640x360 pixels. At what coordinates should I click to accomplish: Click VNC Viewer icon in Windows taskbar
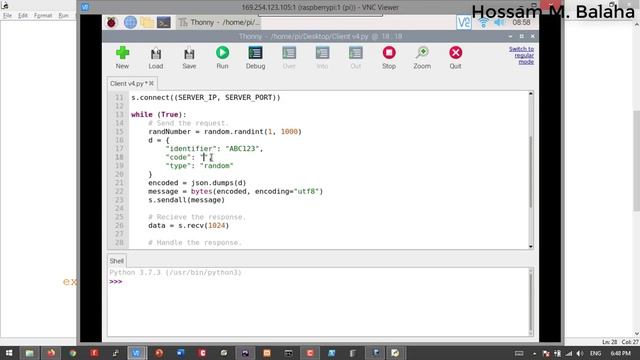136,353
